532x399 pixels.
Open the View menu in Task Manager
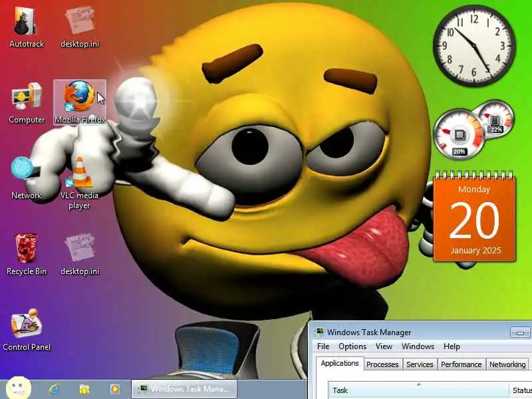pyautogui.click(x=384, y=346)
